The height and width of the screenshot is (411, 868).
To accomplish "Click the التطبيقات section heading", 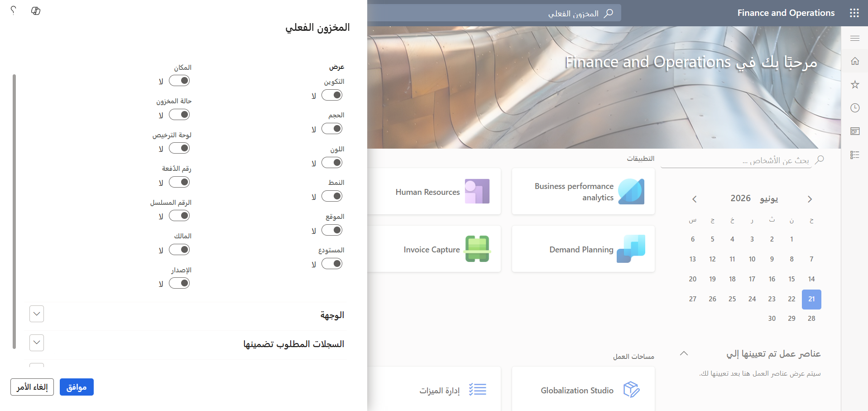I will click(x=640, y=159).
